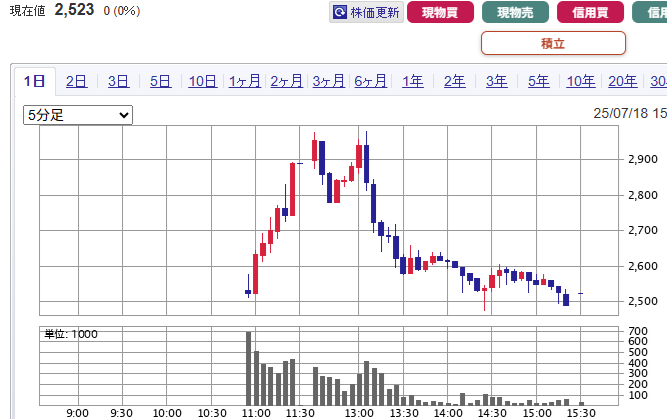Switch to the 10日 period tab
The height and width of the screenshot is (419, 667).
click(202, 81)
